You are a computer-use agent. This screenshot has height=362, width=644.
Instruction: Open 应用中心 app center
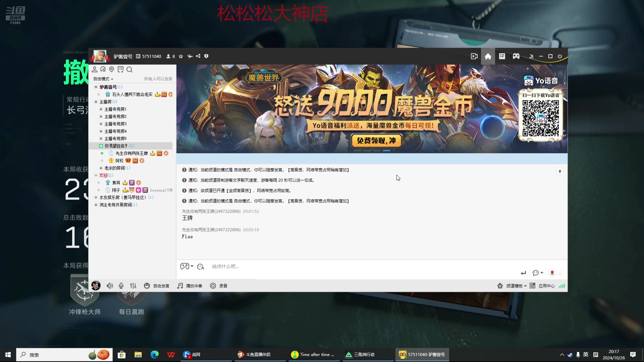(x=542, y=286)
